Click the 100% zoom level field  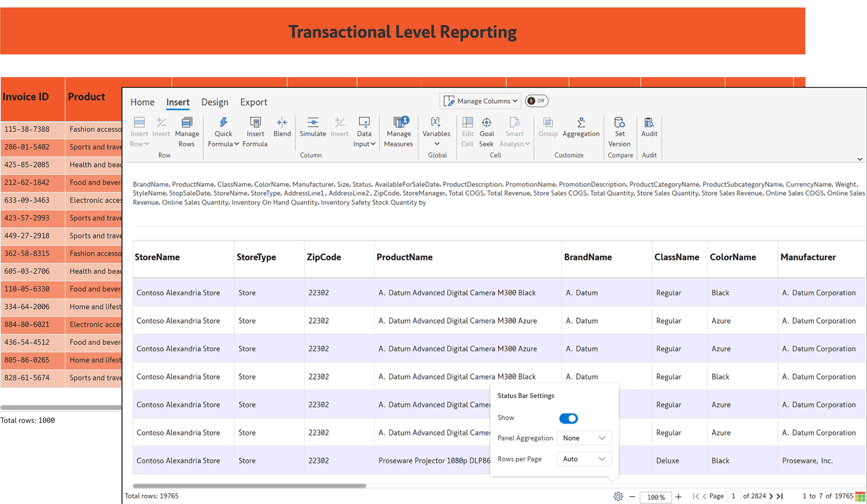pos(655,497)
